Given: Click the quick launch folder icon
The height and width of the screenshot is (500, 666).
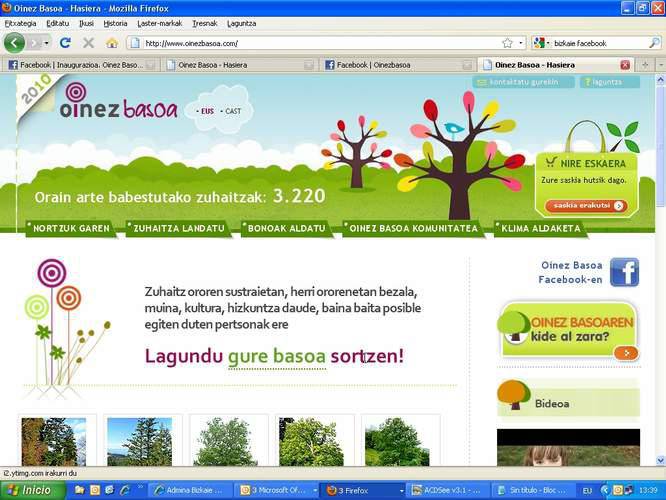Looking at the screenshot, I should tap(79, 490).
